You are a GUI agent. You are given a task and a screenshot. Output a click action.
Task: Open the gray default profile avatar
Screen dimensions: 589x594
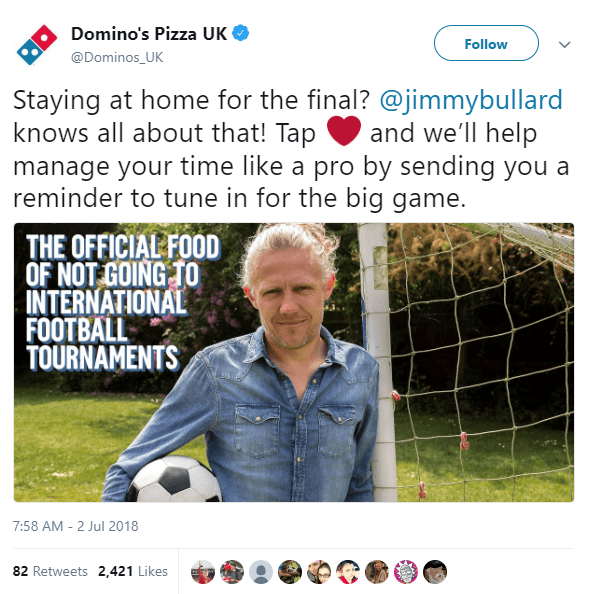pyautogui.click(x=261, y=572)
